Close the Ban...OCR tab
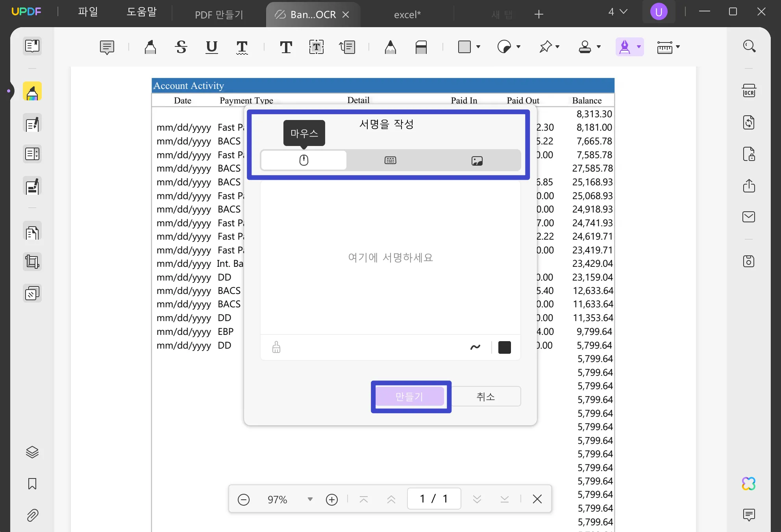This screenshot has width=781, height=532. click(x=346, y=15)
